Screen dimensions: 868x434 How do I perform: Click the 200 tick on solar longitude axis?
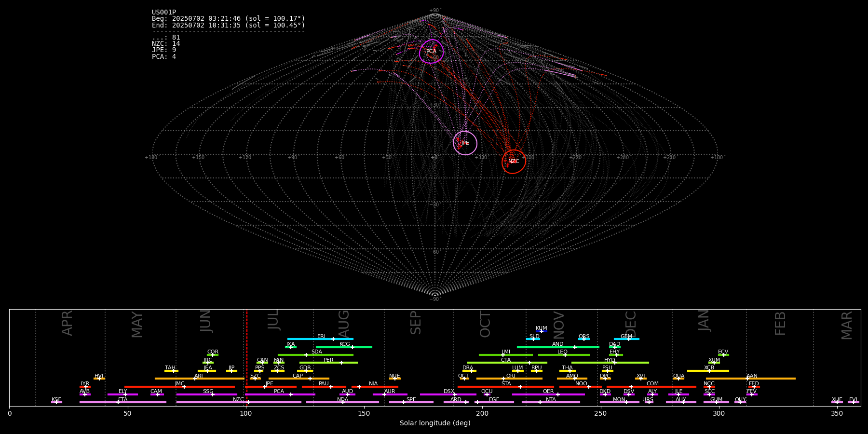click(482, 413)
